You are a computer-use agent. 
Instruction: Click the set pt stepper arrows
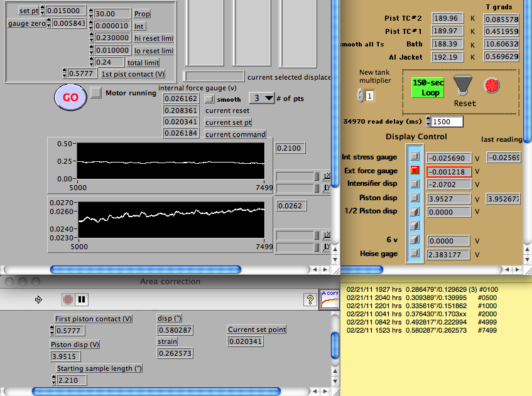pyautogui.click(x=43, y=11)
